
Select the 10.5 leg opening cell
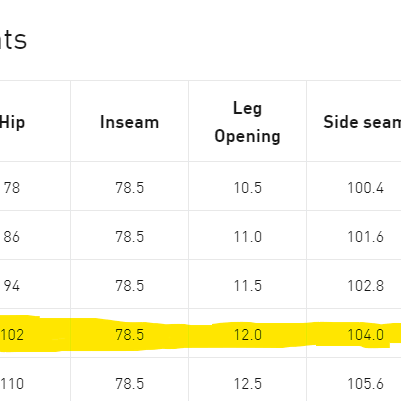point(247,188)
